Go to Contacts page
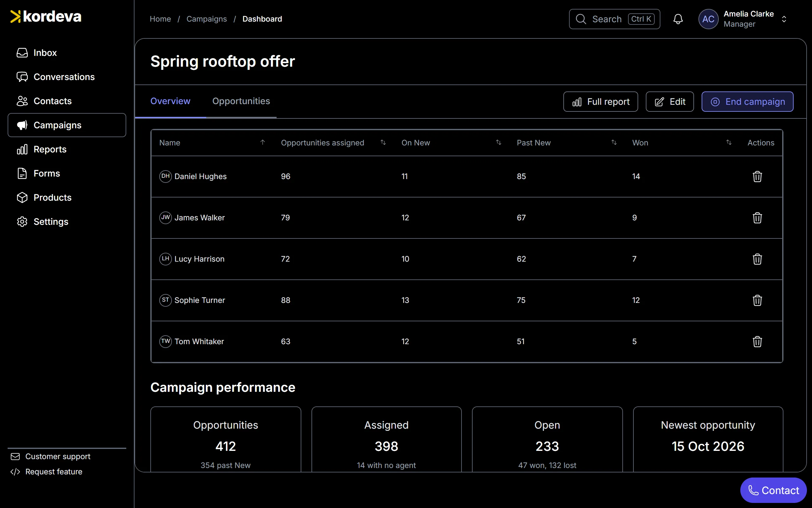The width and height of the screenshot is (812, 508). (67, 101)
